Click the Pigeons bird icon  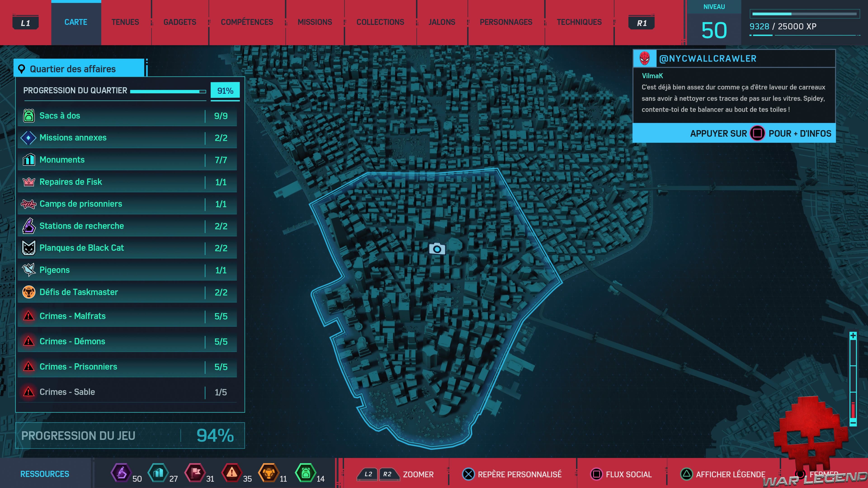[29, 270]
